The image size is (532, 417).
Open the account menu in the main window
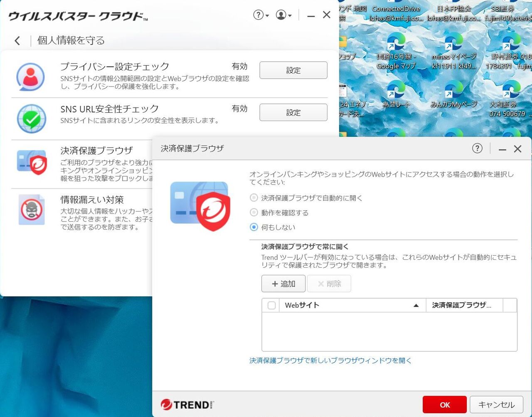[283, 15]
